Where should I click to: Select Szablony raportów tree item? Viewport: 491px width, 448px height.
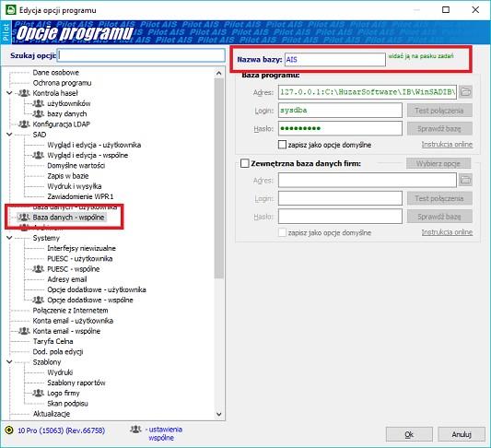tap(76, 383)
